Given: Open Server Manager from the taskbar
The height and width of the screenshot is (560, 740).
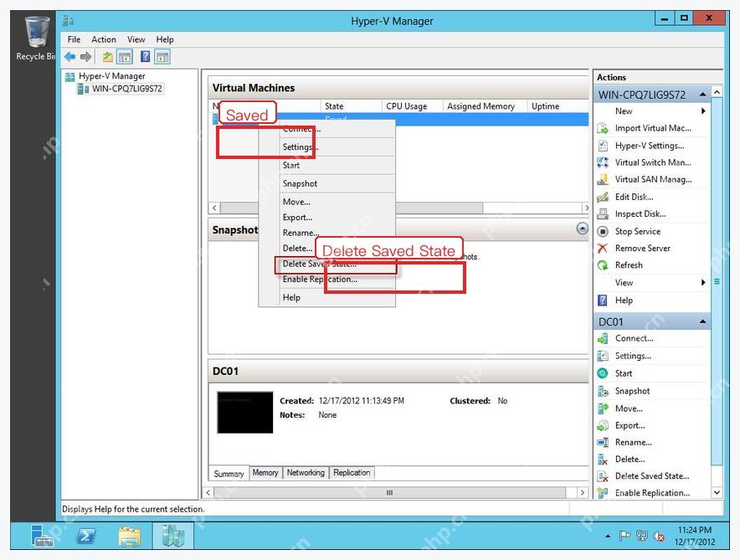Looking at the screenshot, I should (43, 536).
